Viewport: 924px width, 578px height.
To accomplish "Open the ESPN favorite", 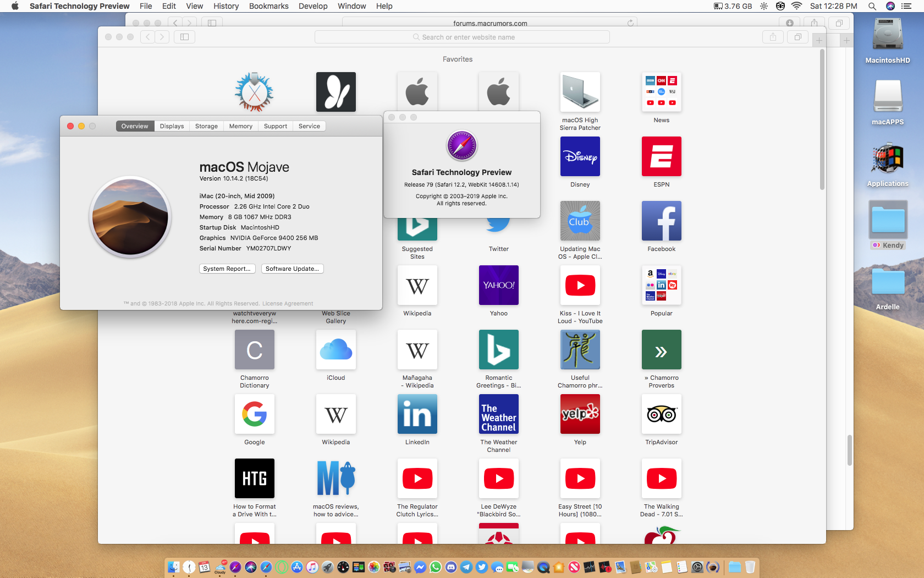I will (x=661, y=156).
